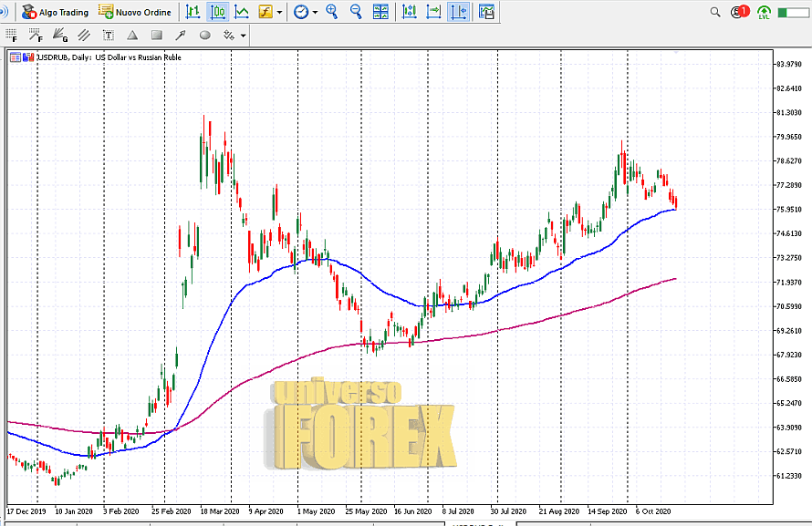This screenshot has height=526, width=812.
Task: Open the indicators list dropdown arrow
Action: pyautogui.click(x=280, y=13)
